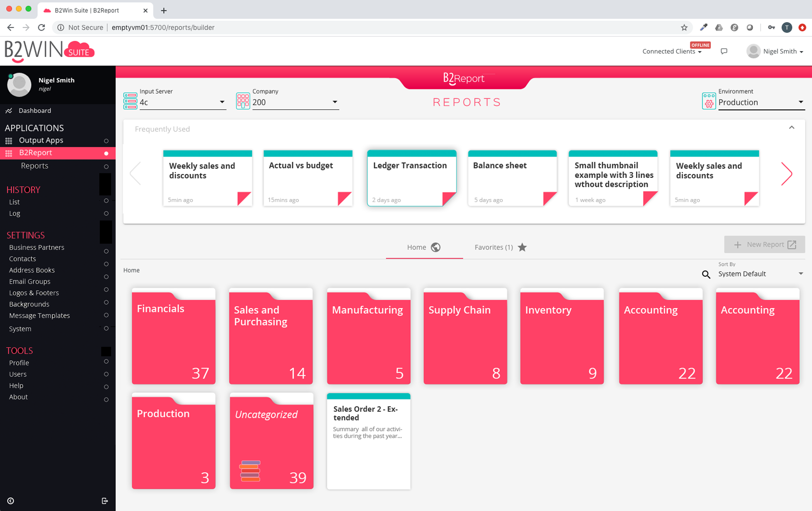Click the stacked layers icon in Uncategorized
This screenshot has width=812, height=511.
[x=250, y=471]
